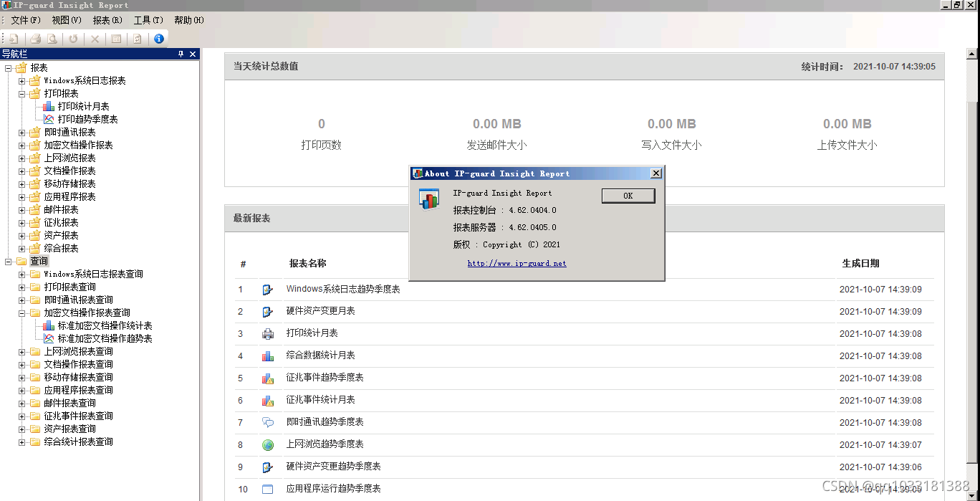This screenshot has width=980, height=501.
Task: Open the 标准加密文档操作统计表 query item
Action: tap(97, 325)
